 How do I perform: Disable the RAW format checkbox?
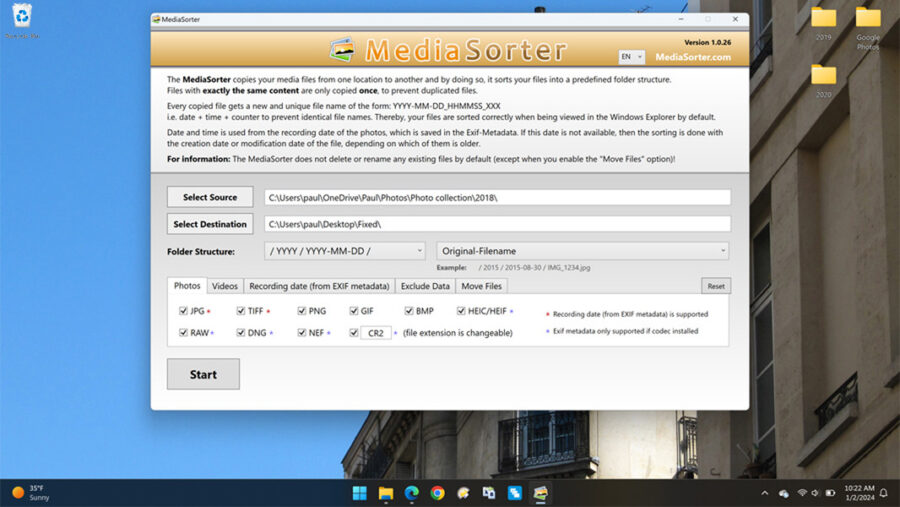pos(183,333)
